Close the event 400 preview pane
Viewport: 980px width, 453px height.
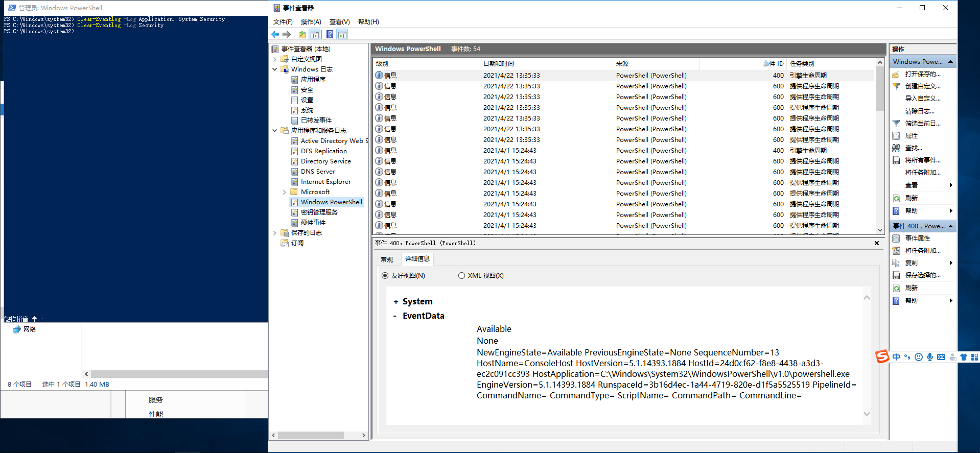[877, 243]
